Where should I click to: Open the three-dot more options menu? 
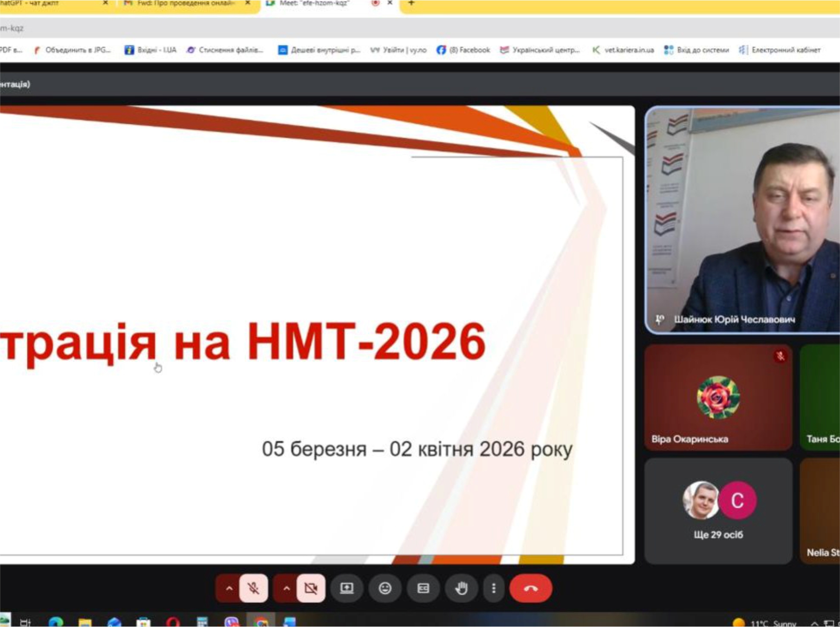[493, 589]
